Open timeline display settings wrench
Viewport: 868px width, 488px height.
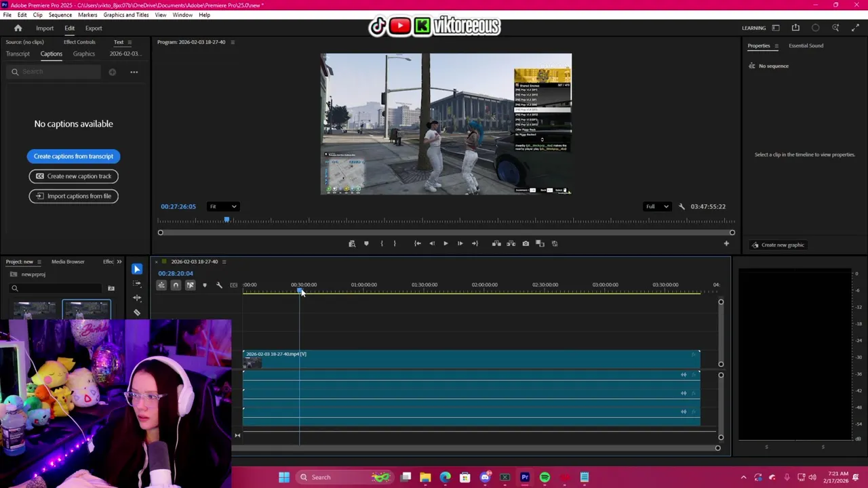pyautogui.click(x=219, y=285)
